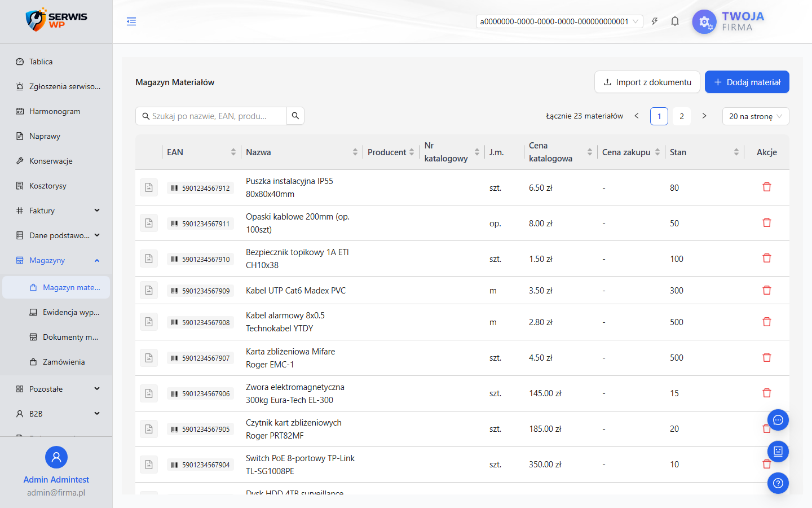
Task: Open Kosztorysy in sidebar
Action: click(56, 186)
